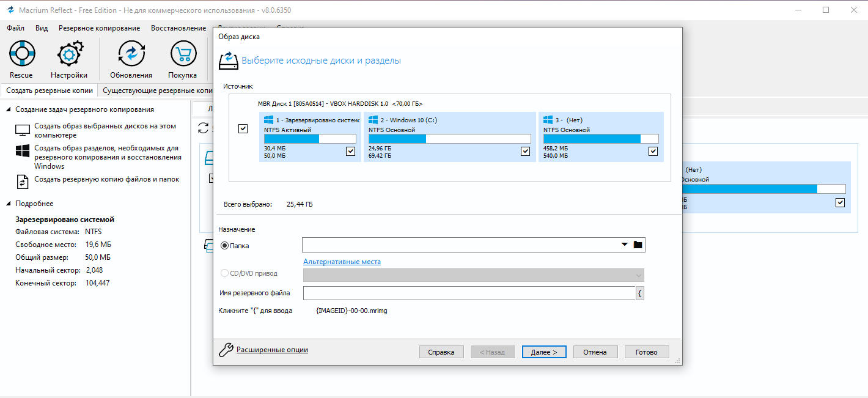This screenshot has width=868, height=398.
Task: Click the Windows logo icon for imaging partitions
Action: (x=23, y=151)
